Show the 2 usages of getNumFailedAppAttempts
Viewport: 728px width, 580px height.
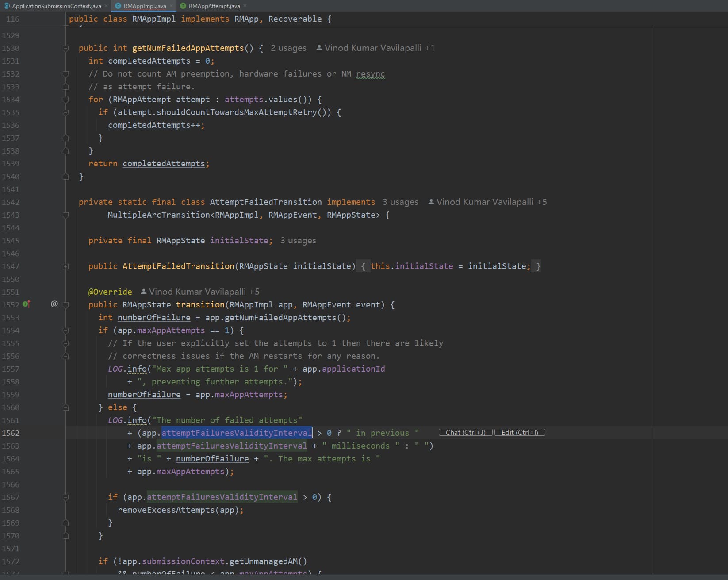click(x=288, y=48)
